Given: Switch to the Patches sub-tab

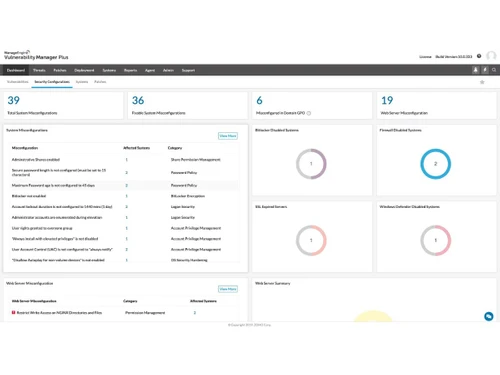Looking at the screenshot, I should [100, 82].
